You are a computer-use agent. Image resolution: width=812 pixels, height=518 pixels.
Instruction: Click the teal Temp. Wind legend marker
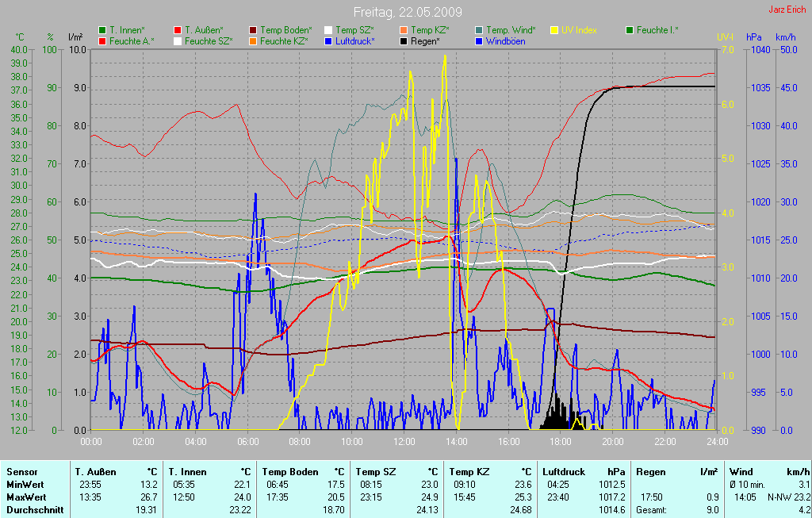[479, 30]
